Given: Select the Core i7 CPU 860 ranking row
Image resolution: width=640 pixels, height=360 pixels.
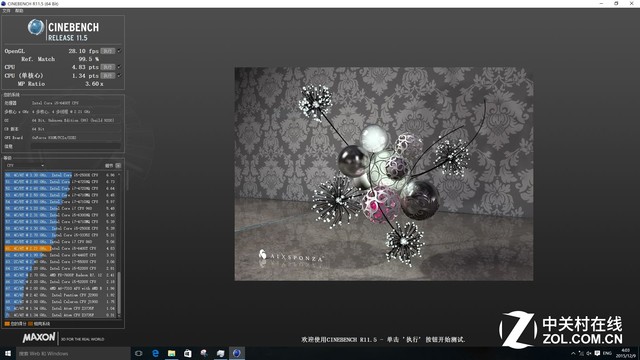Looking at the screenshot, I should [x=60, y=242].
